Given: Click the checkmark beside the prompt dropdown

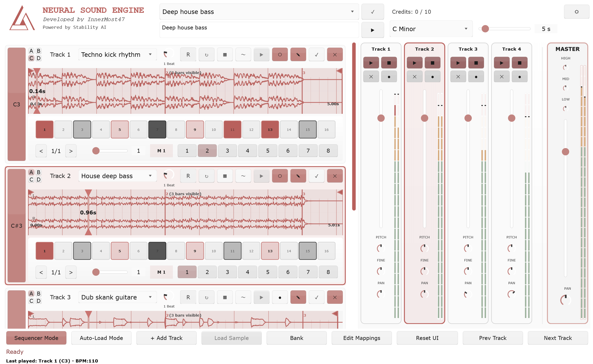Looking at the screenshot, I should click(x=372, y=12).
